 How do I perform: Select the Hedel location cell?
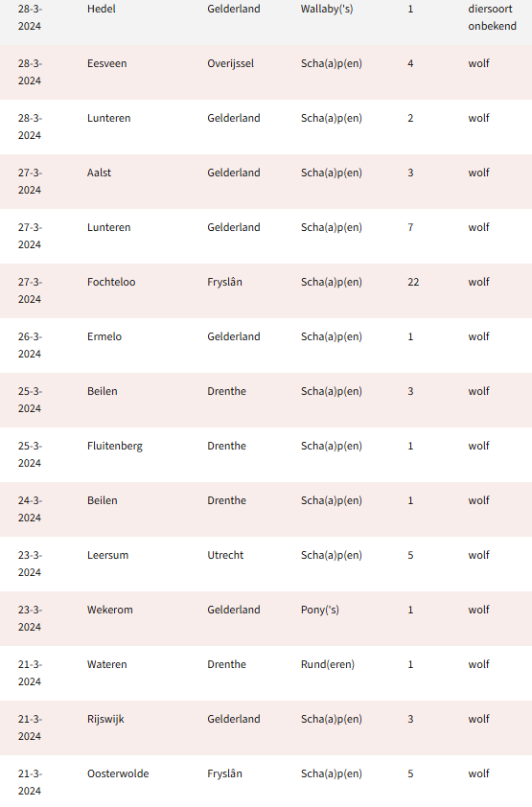point(102,9)
